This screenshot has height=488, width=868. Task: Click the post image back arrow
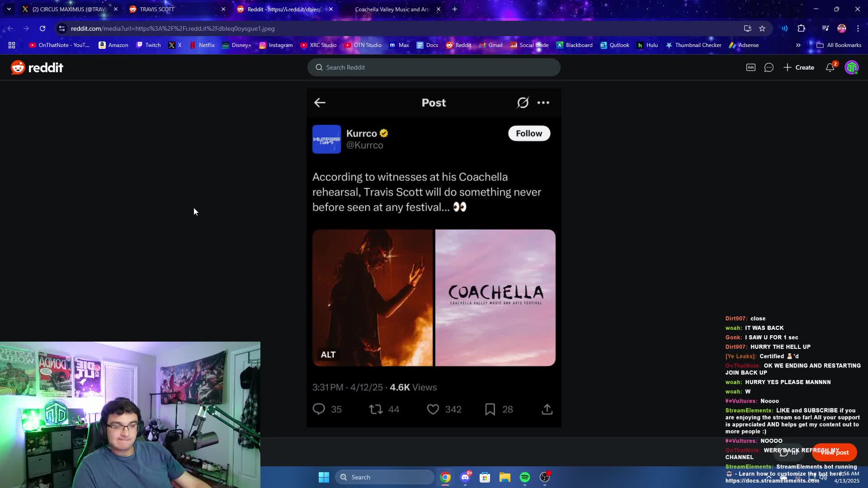[x=320, y=103]
